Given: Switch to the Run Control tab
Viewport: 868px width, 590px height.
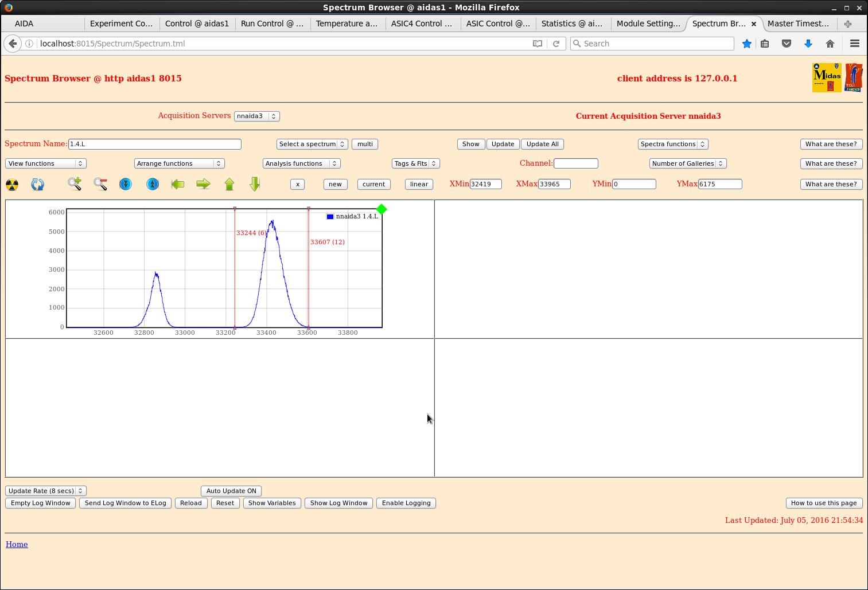Looking at the screenshot, I should (x=272, y=24).
